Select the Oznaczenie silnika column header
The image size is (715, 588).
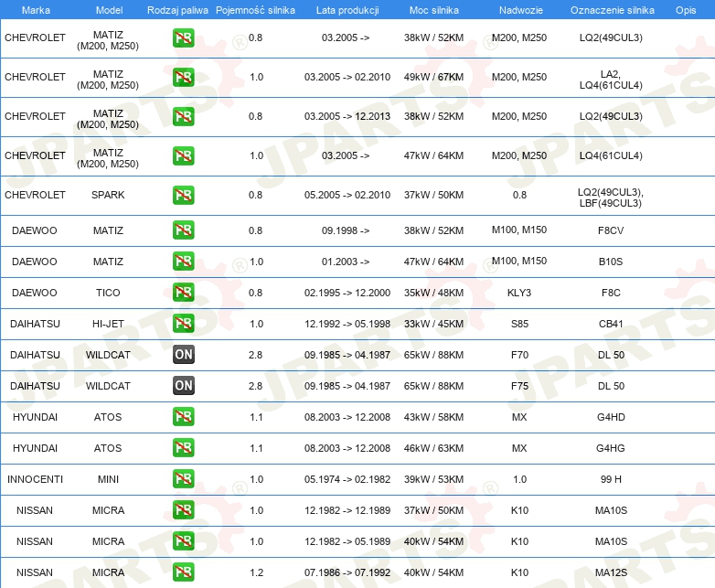pos(612,10)
